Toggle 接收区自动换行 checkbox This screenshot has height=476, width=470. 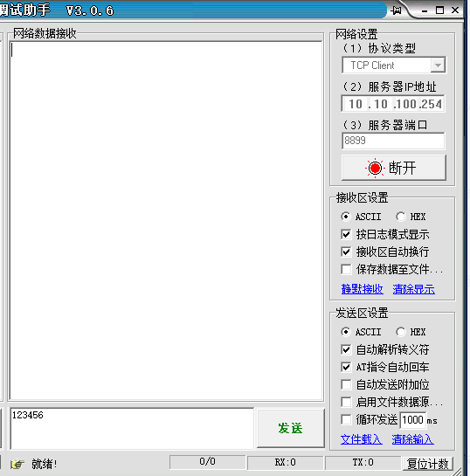click(346, 252)
